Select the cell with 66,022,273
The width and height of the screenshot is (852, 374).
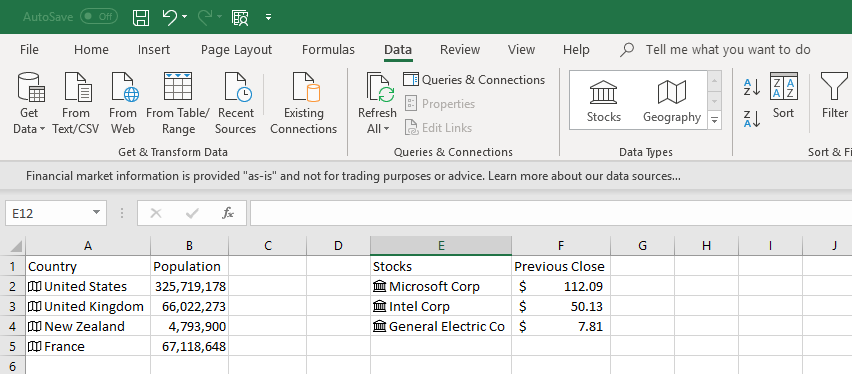point(190,307)
